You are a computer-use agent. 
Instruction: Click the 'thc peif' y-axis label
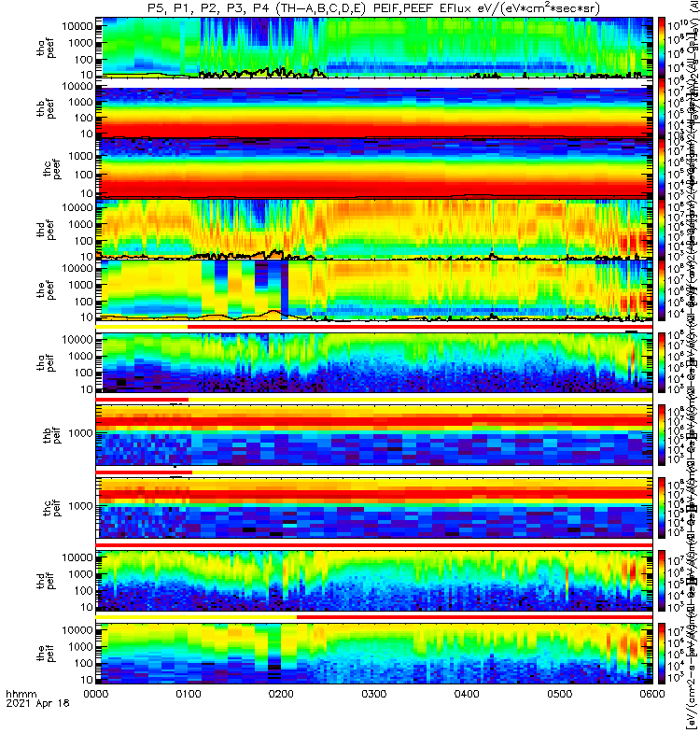pyautogui.click(x=51, y=507)
